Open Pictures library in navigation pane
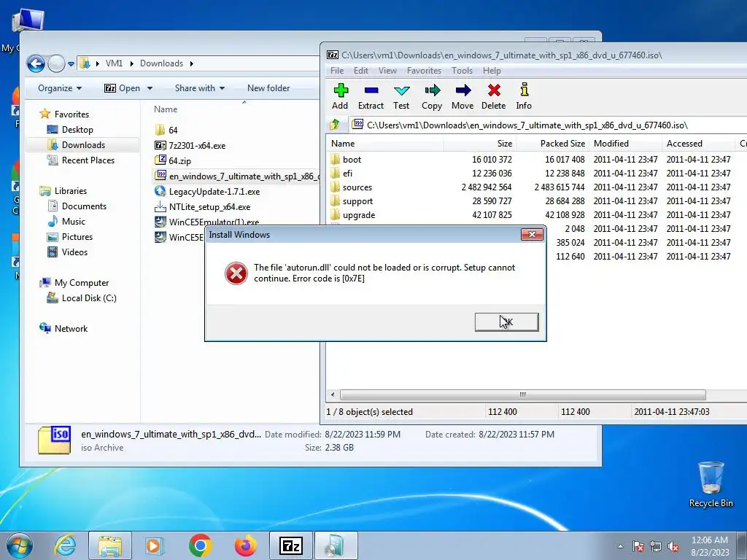Screen dimensions: 747x560 [77, 237]
